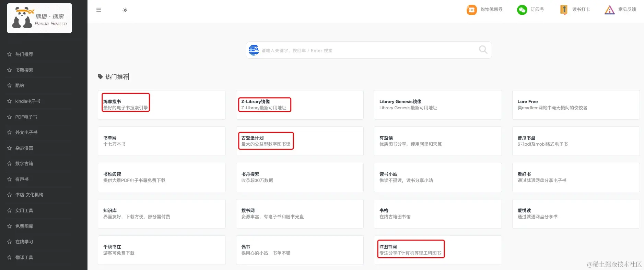Click the 读书打卡 icon
The width and height of the screenshot is (644, 270).
(x=564, y=10)
